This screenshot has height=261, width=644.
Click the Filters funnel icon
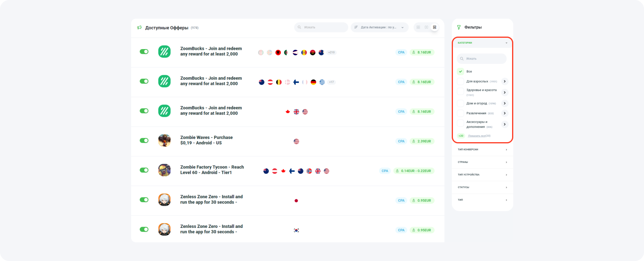[459, 27]
